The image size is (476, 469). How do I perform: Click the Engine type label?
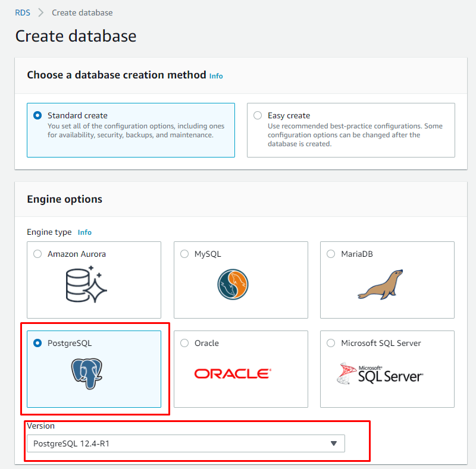49,232
